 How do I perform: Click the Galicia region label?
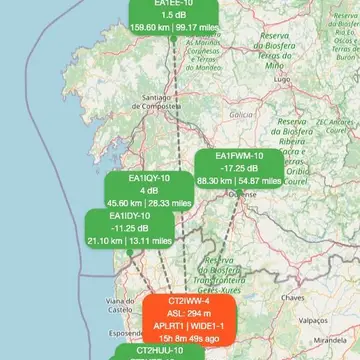coord(241,115)
